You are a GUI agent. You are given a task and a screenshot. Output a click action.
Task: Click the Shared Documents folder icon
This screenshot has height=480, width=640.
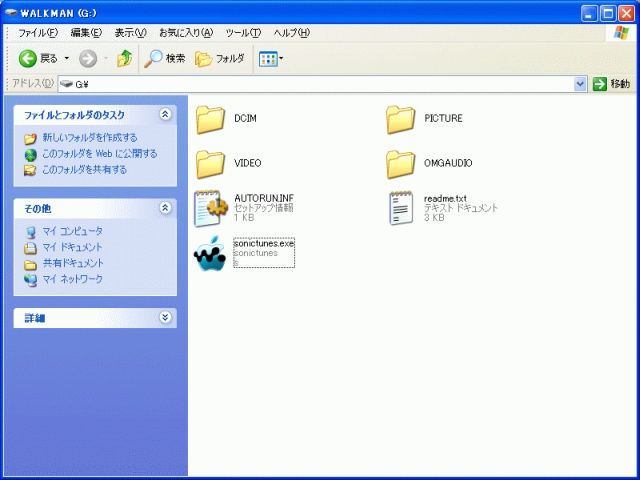click(31, 265)
